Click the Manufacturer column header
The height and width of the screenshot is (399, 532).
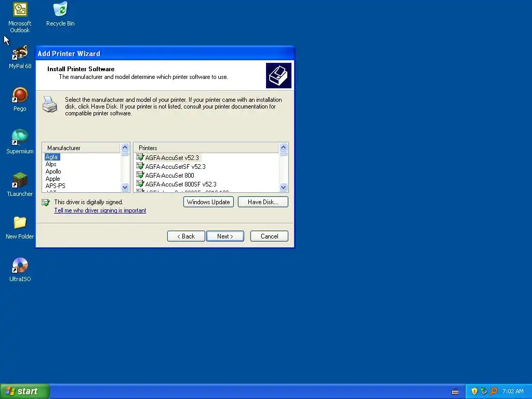tap(82, 148)
